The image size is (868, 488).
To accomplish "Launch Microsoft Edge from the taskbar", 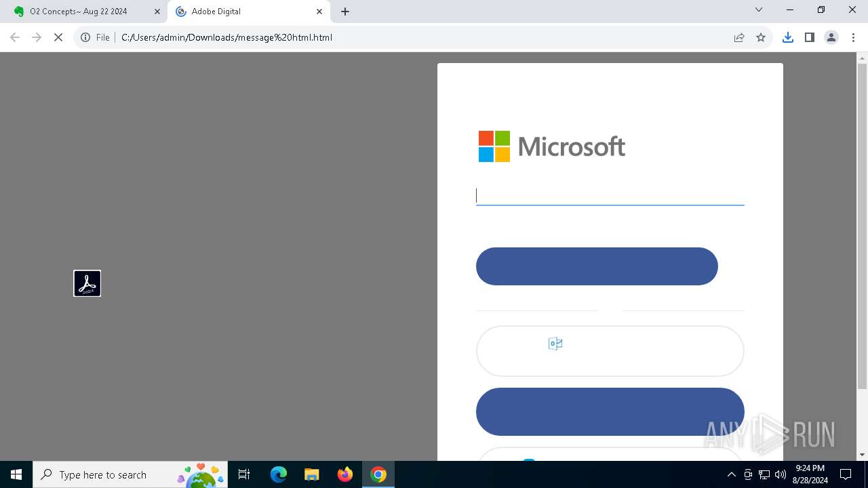I will pos(279,474).
